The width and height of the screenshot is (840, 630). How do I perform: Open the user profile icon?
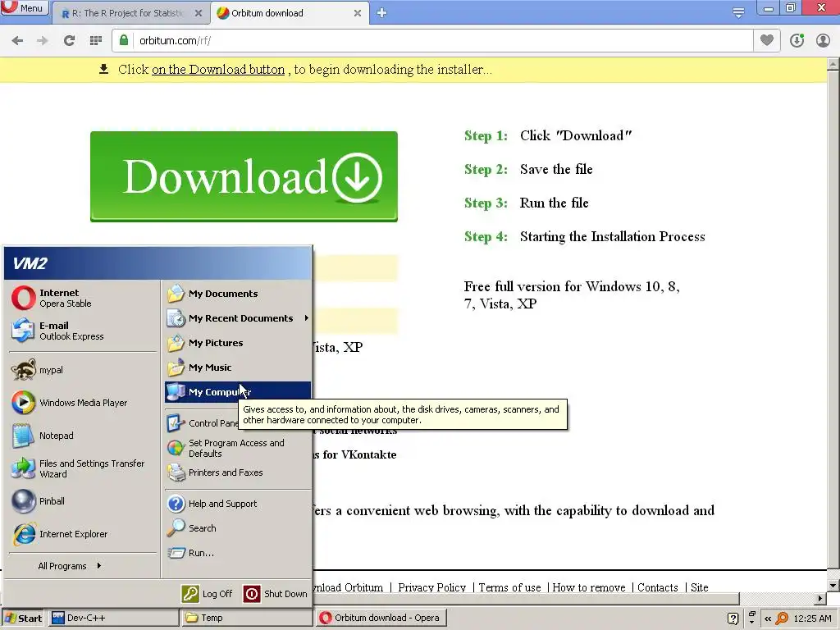823,40
